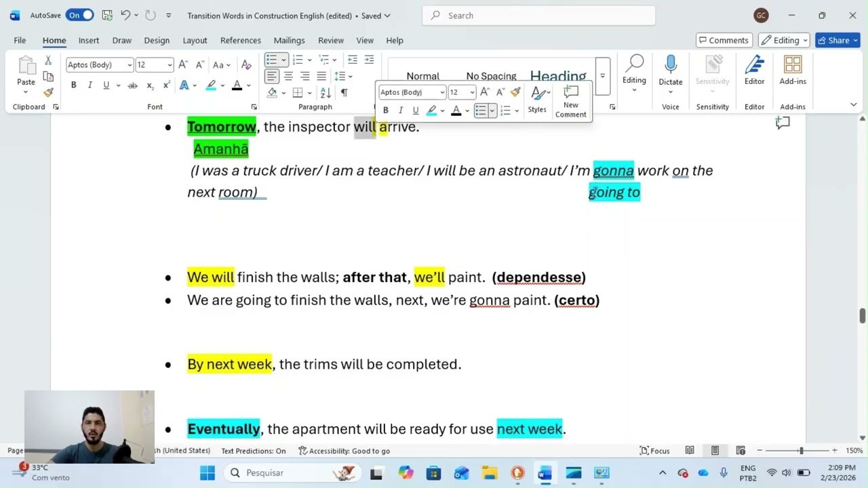This screenshot has height=488, width=868.
Task: Apply the ribbon black font color
Action: click(237, 85)
